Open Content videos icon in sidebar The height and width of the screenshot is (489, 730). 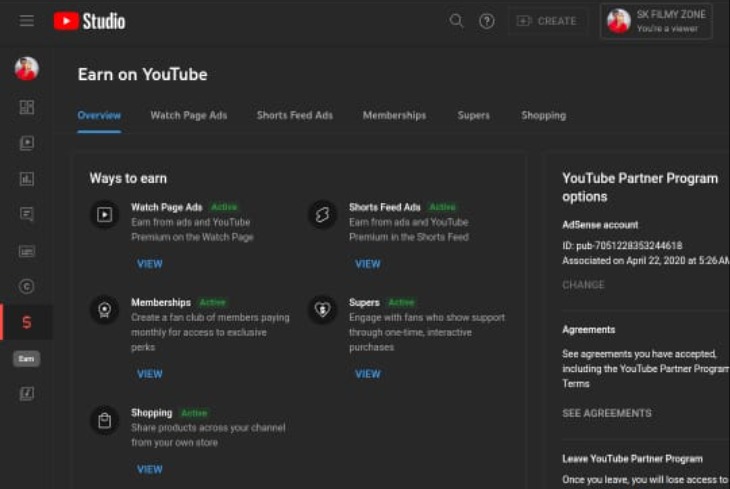[27, 143]
